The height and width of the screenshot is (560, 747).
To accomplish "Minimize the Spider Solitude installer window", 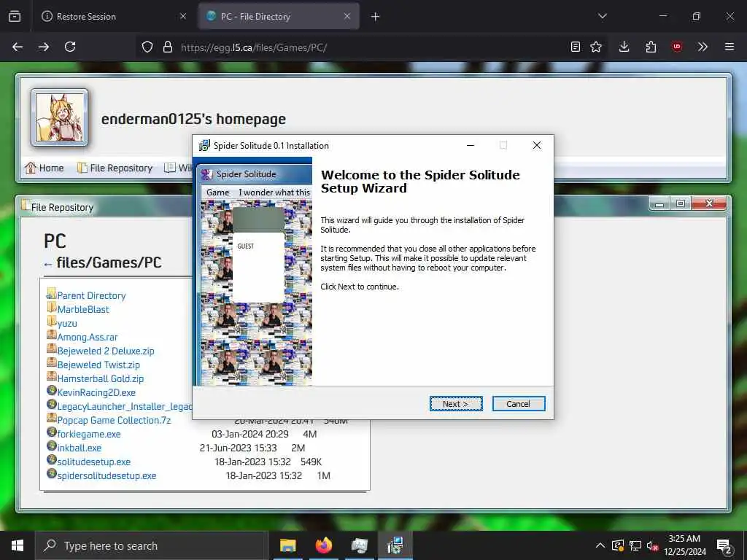I will click(x=471, y=145).
